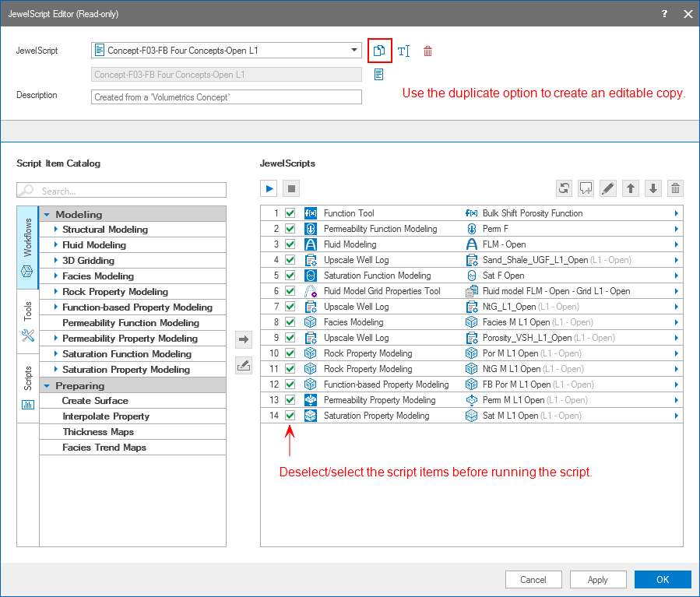Collapse the Preparing catalog group

(47, 385)
